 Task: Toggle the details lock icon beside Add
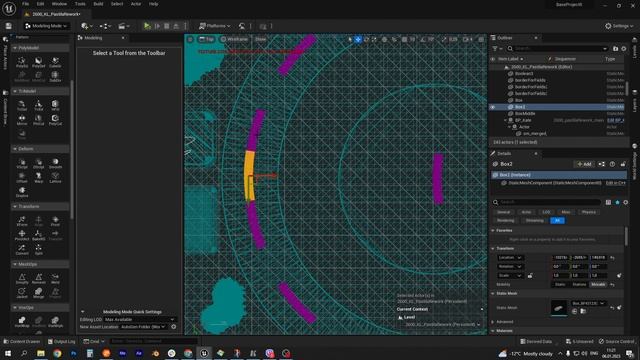tap(623, 164)
